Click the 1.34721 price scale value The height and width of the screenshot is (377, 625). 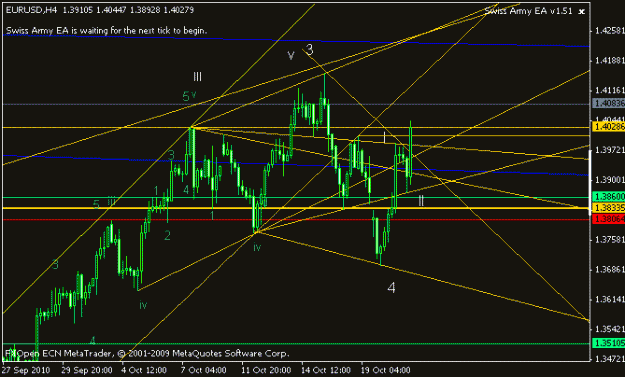click(609, 359)
